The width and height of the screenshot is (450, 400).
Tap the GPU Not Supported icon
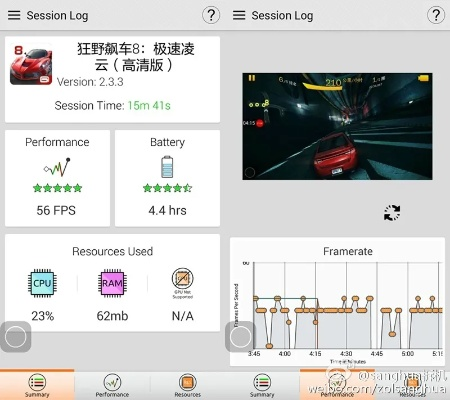pyautogui.click(x=183, y=283)
